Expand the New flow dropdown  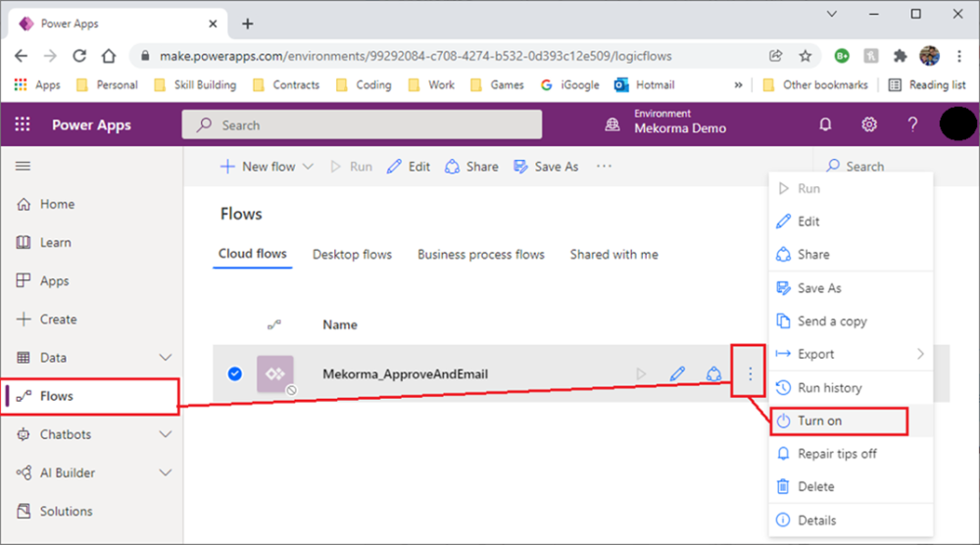(x=308, y=167)
